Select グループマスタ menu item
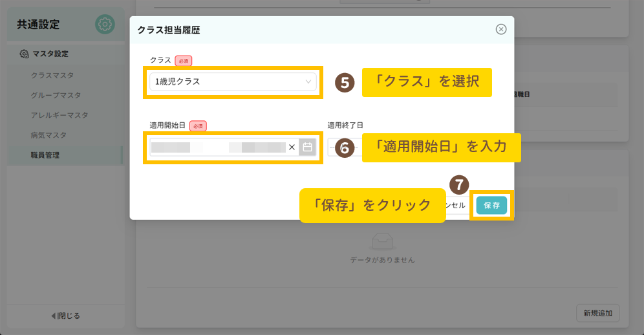Viewport: 644px width, 335px height. tap(56, 96)
